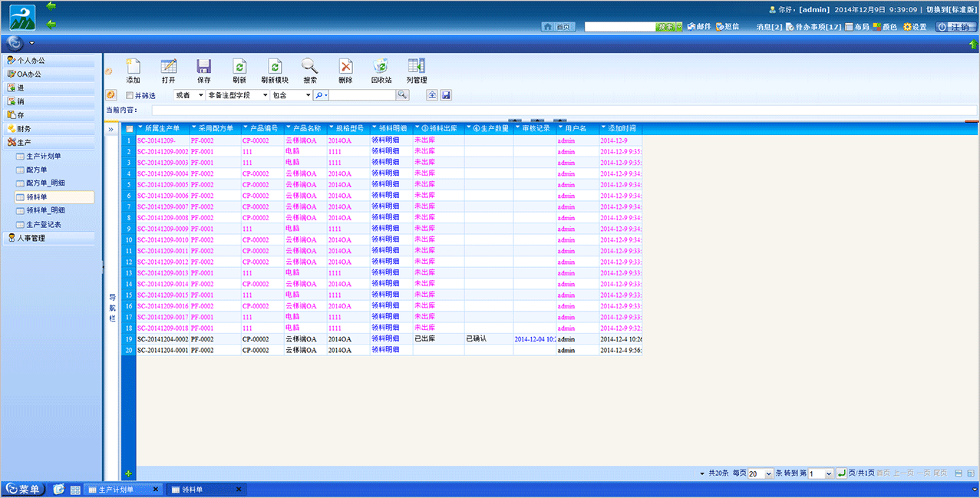980x498 pixels.
Task: Open the green 搜索 dropdown arrow in top bar
Action: 679,27
